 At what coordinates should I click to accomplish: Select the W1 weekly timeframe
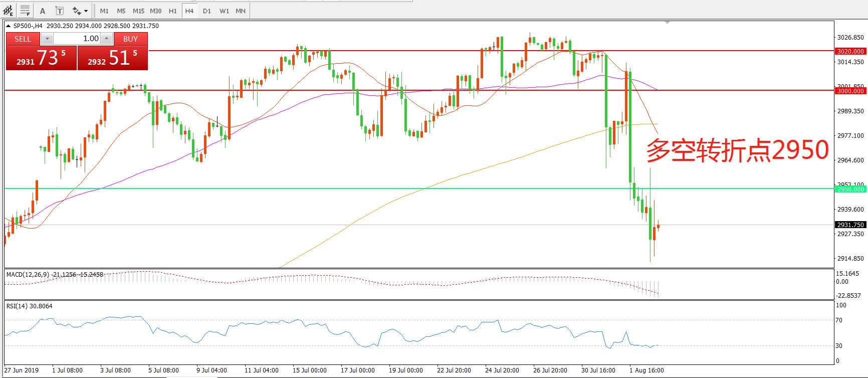pyautogui.click(x=224, y=11)
